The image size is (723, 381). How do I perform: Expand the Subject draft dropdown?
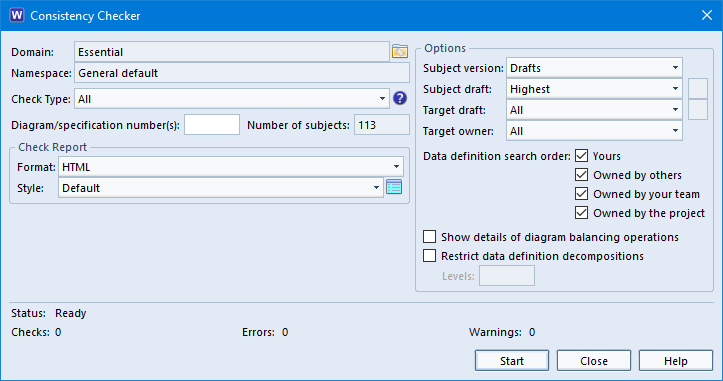point(594,89)
